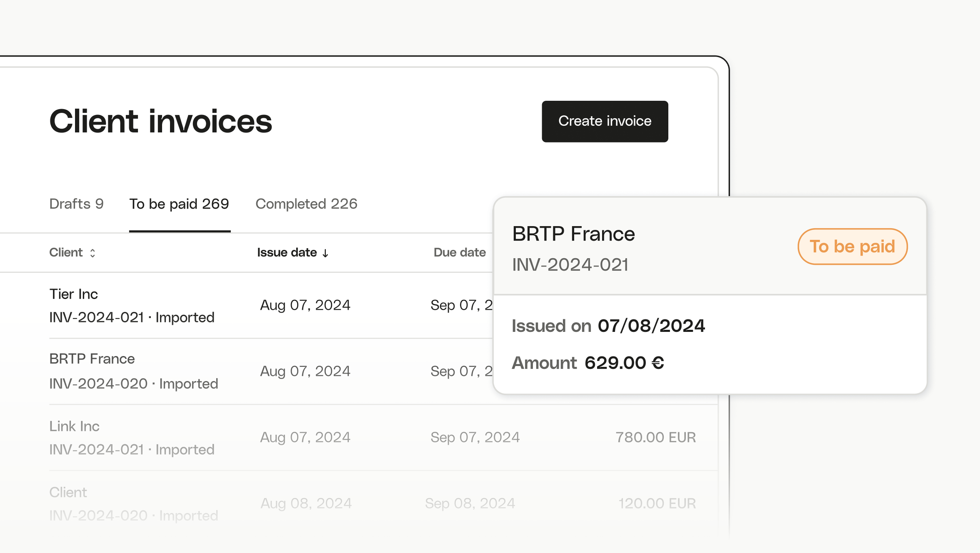
Task: Click the 120.00 EUR amount cell
Action: 657,503
